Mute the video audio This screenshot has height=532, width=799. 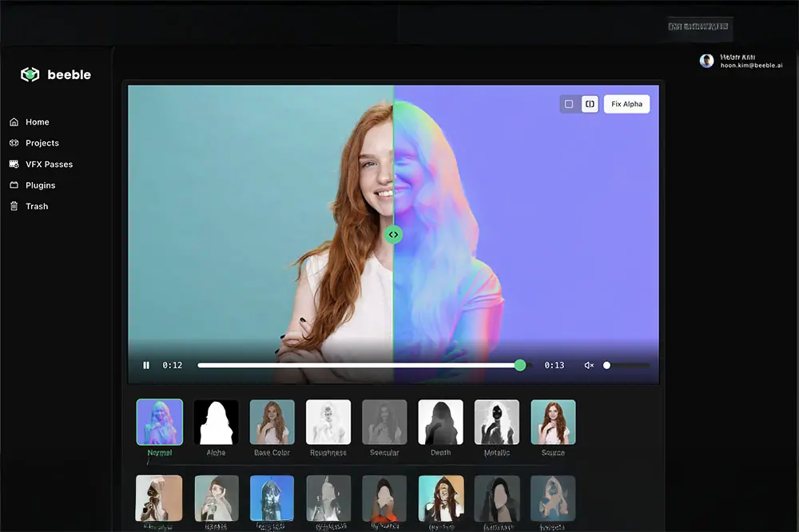(589, 365)
